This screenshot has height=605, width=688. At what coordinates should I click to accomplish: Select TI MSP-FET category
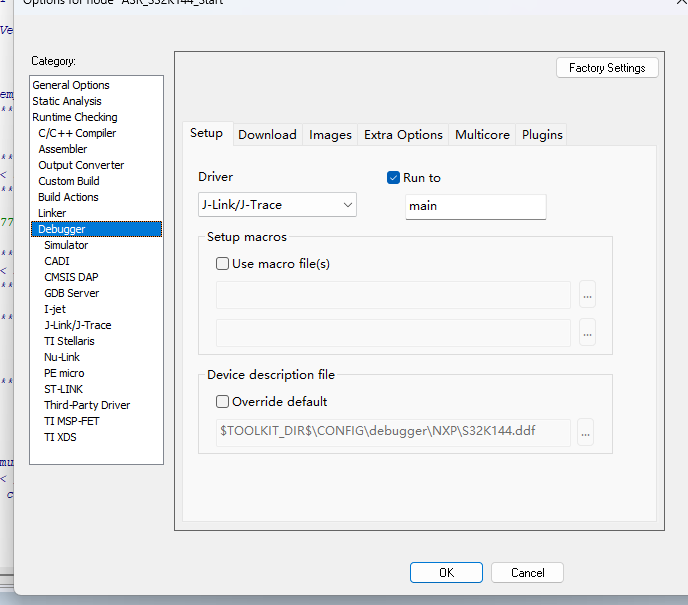[72, 421]
